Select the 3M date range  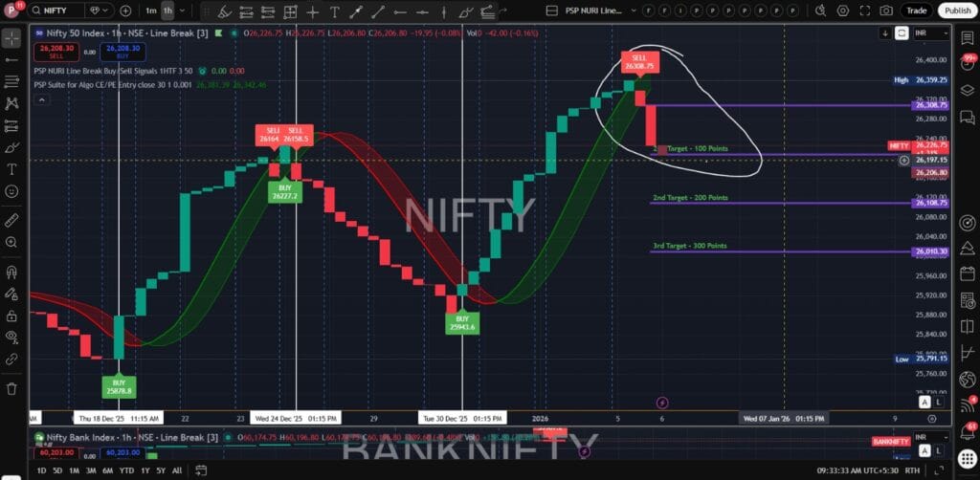click(x=92, y=470)
